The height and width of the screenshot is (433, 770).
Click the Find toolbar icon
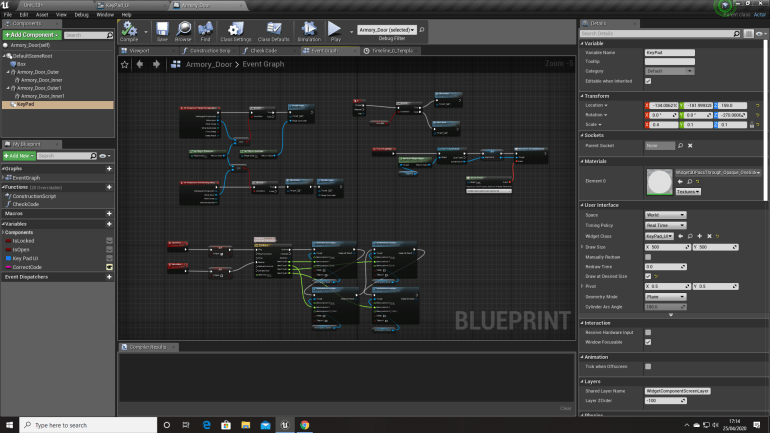pos(205,31)
